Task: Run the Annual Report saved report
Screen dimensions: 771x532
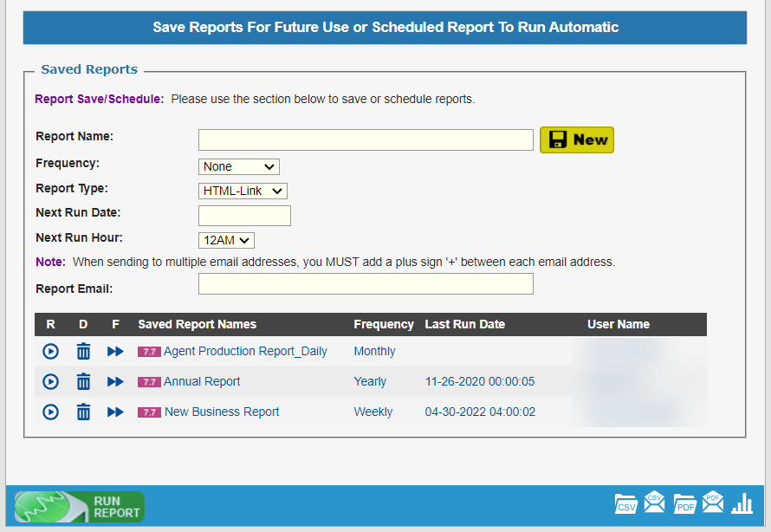Action: pyautogui.click(x=50, y=381)
